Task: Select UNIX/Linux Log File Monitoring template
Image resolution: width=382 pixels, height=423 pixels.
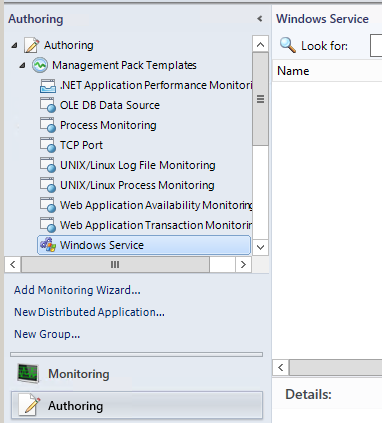Action: (x=138, y=165)
